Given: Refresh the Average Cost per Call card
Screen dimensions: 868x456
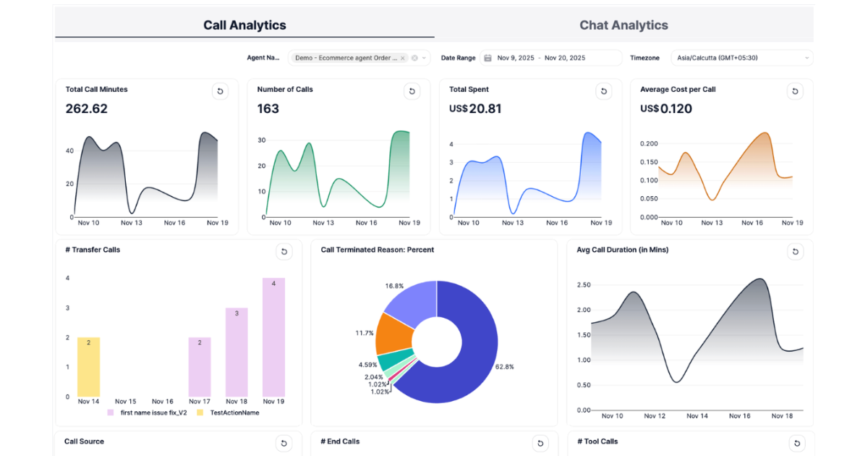Looking at the screenshot, I should (795, 91).
